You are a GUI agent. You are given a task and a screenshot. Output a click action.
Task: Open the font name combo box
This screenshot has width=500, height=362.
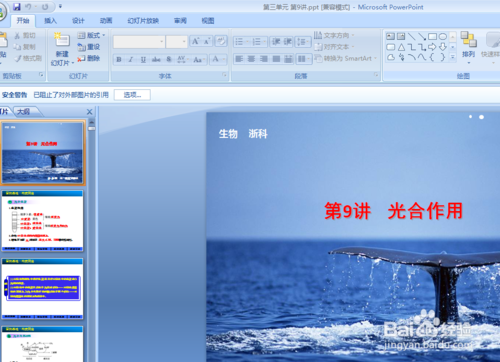139,42
